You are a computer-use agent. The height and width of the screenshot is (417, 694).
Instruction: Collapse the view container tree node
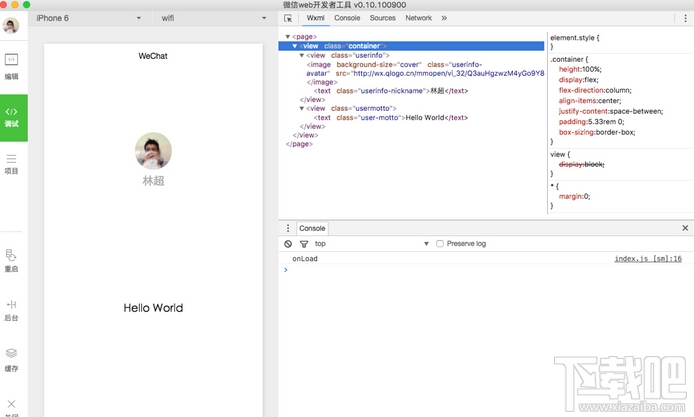(x=295, y=46)
